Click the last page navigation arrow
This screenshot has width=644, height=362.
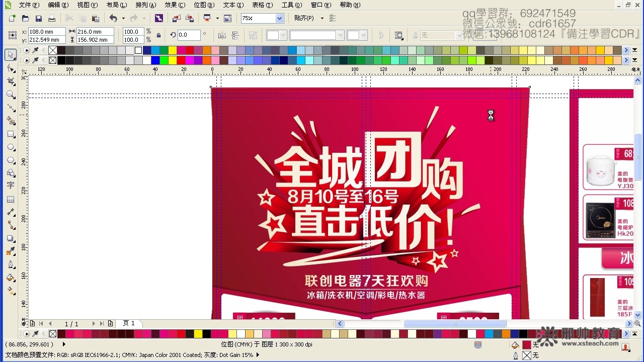(102, 324)
